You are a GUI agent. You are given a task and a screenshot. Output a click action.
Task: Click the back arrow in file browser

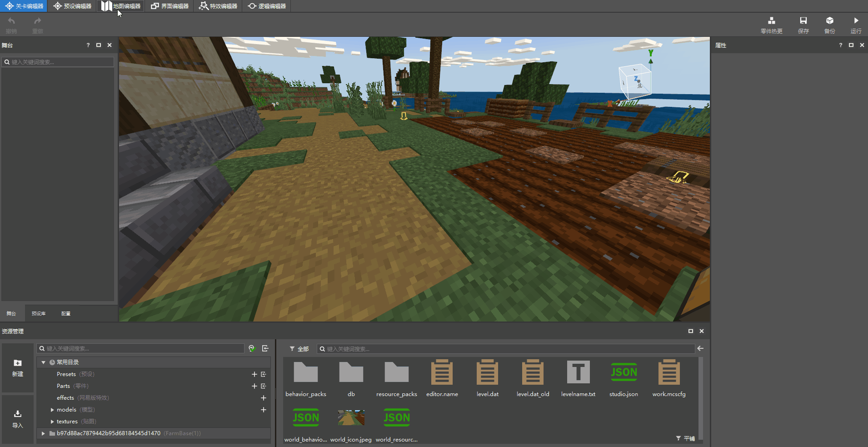pos(700,348)
